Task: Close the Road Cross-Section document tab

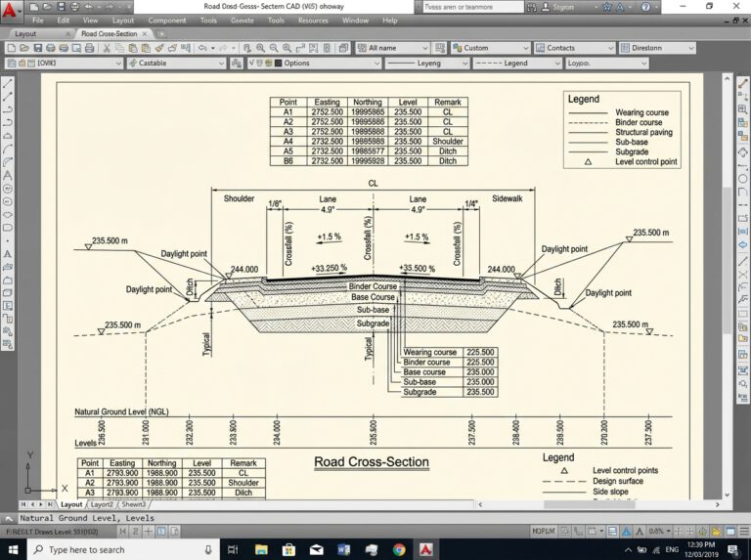Action: point(144,33)
